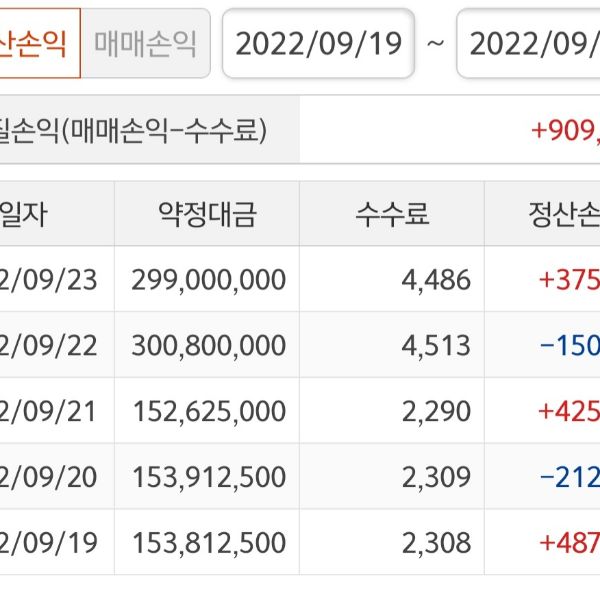Click the 300,800,000 약정대금 cell

coord(208,345)
